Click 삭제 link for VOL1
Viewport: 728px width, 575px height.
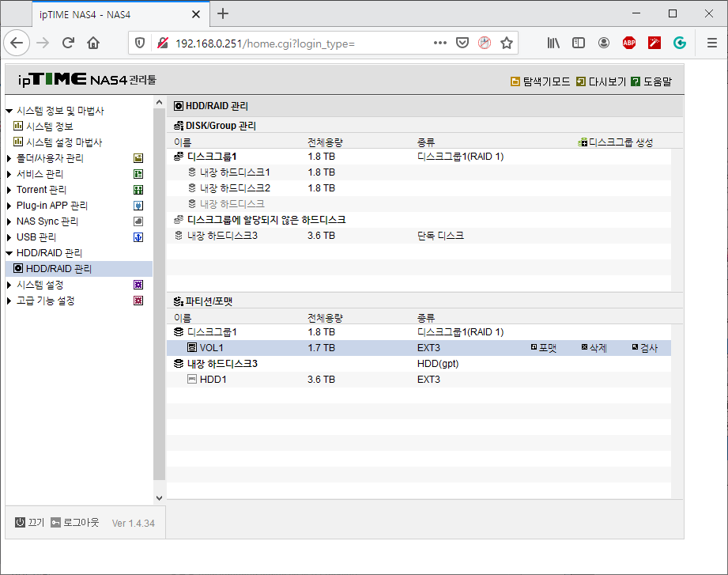pyautogui.click(x=598, y=348)
